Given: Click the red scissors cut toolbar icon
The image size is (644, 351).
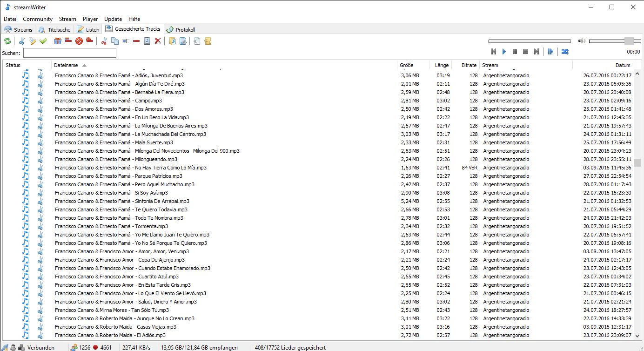Looking at the screenshot, I should (x=104, y=41).
